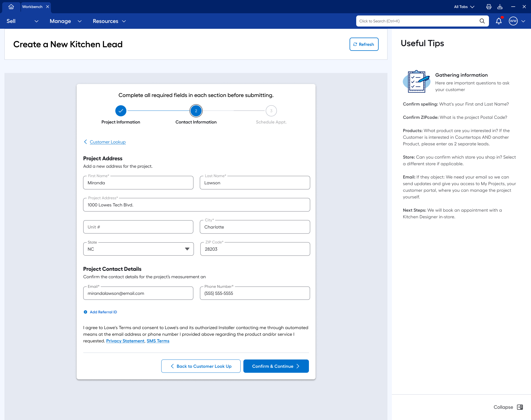The width and height of the screenshot is (531, 420).
Task: Click the Unit # field
Action: [x=138, y=227]
